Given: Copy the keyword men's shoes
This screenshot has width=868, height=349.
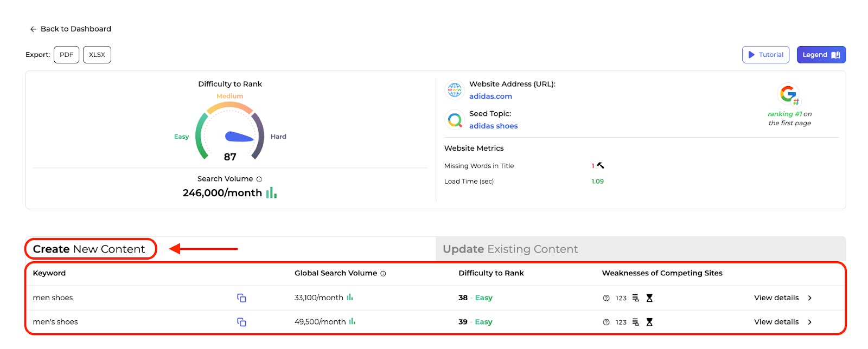Looking at the screenshot, I should (241, 322).
